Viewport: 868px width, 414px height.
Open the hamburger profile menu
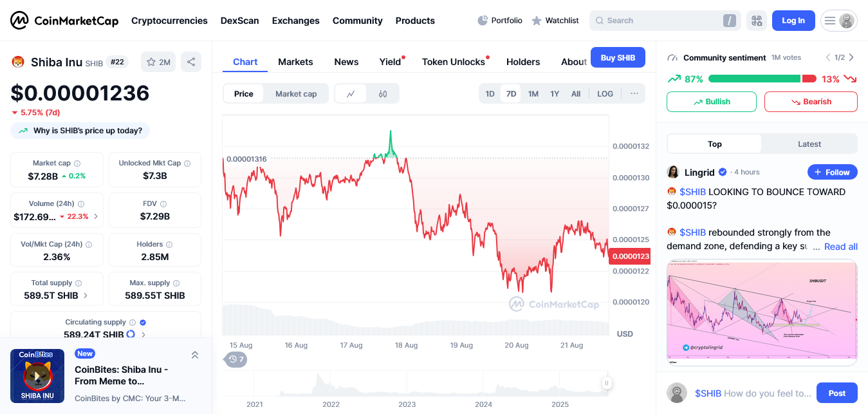[838, 21]
